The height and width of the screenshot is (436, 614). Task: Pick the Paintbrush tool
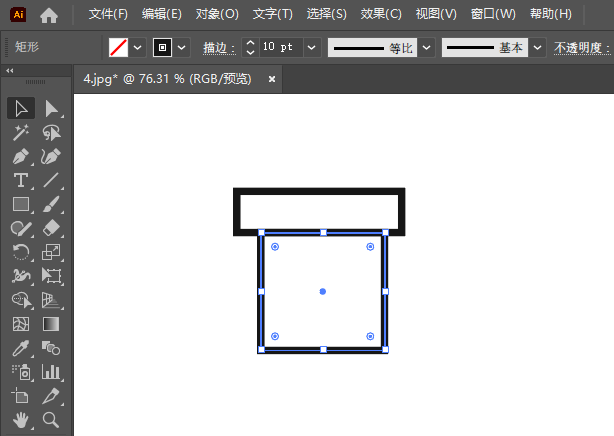(51, 204)
